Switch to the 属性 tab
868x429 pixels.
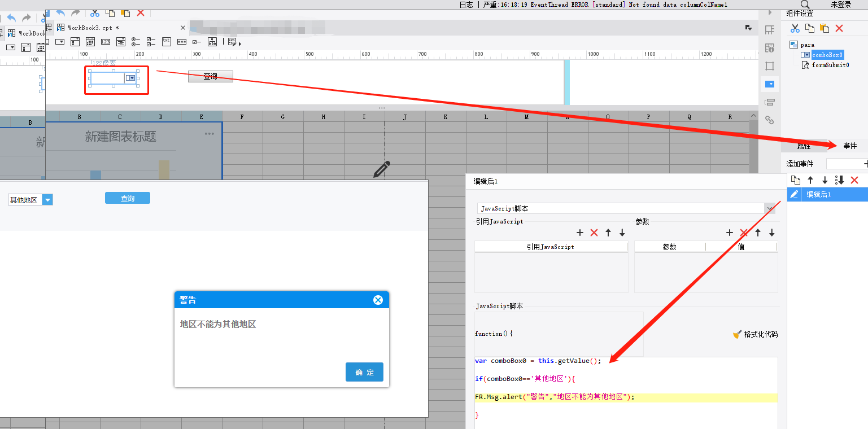coord(804,146)
